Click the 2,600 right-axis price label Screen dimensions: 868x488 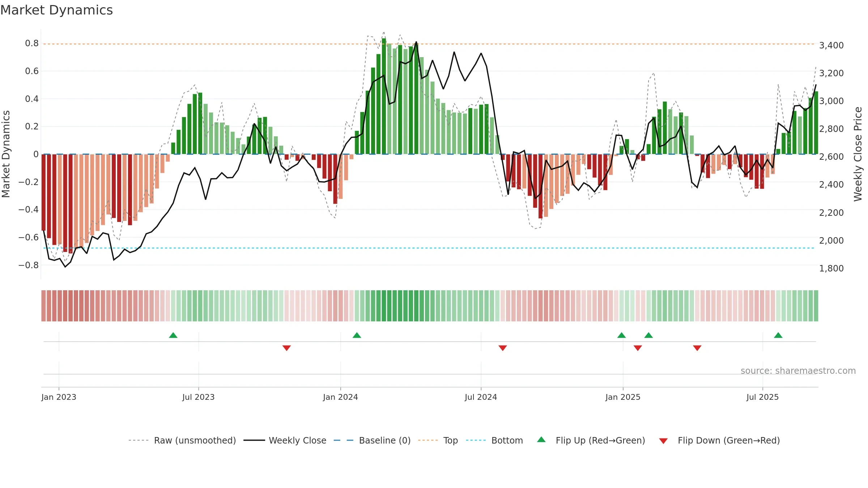(831, 157)
